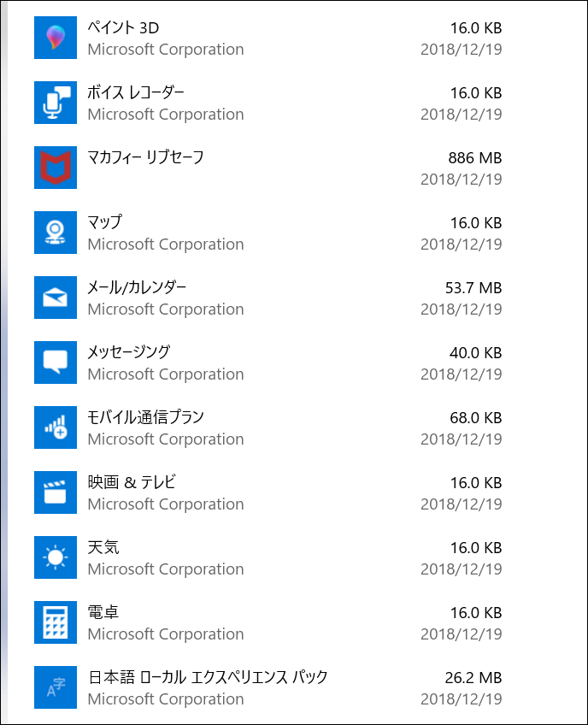Select the 電卓 app name
588x725 pixels.
[103, 612]
